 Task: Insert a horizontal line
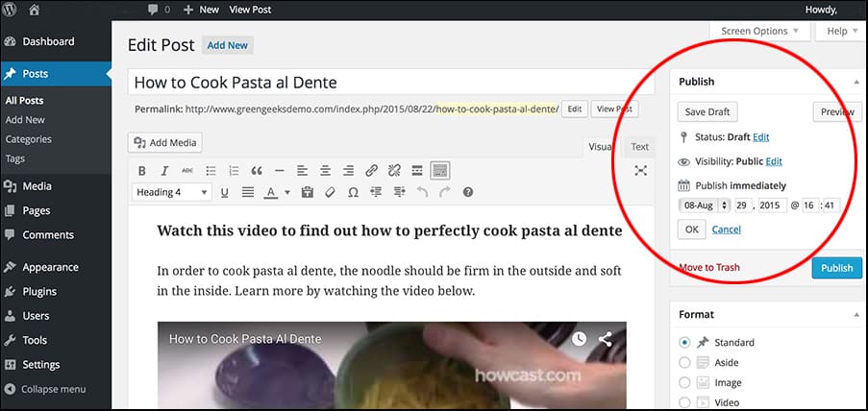tap(280, 171)
